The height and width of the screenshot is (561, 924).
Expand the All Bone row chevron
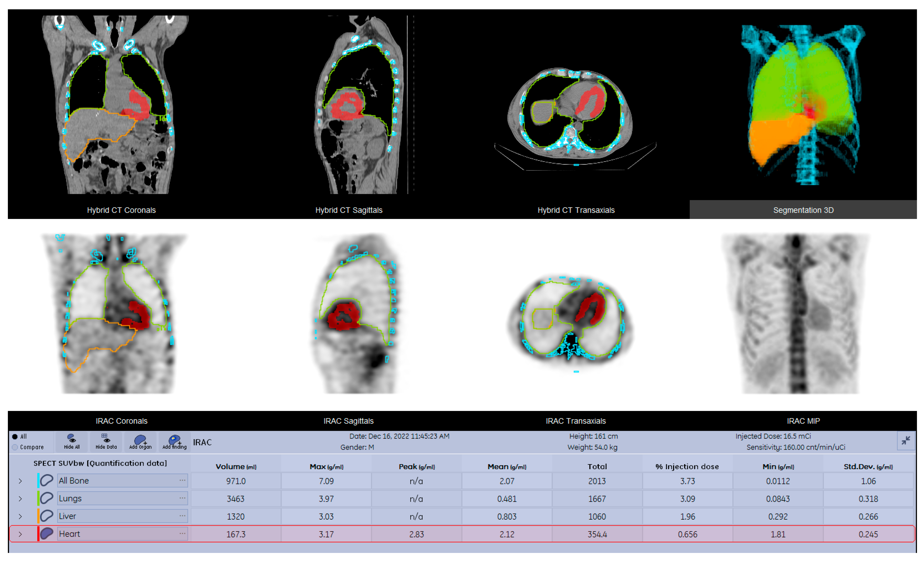[x=20, y=481]
